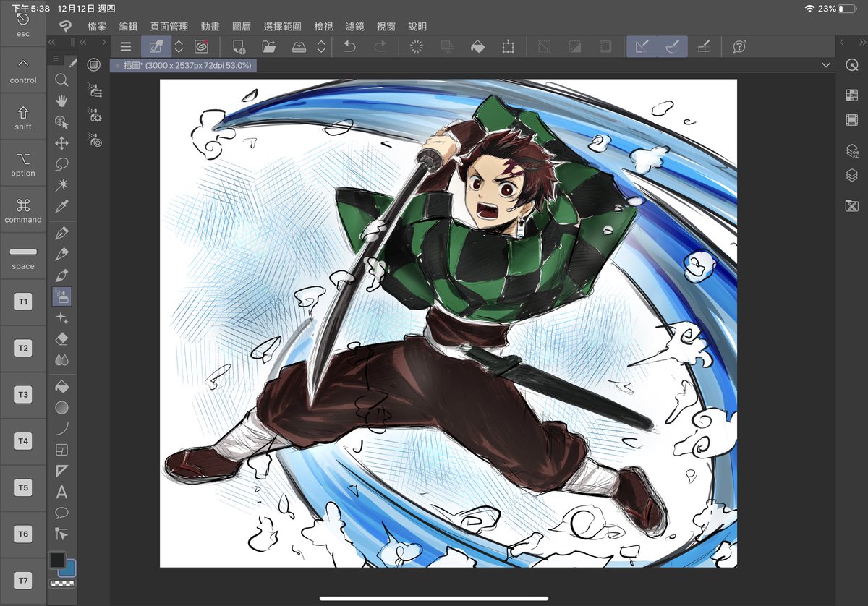Open the Quick Access palette icon
The image size is (868, 606).
pyautogui.click(x=93, y=65)
